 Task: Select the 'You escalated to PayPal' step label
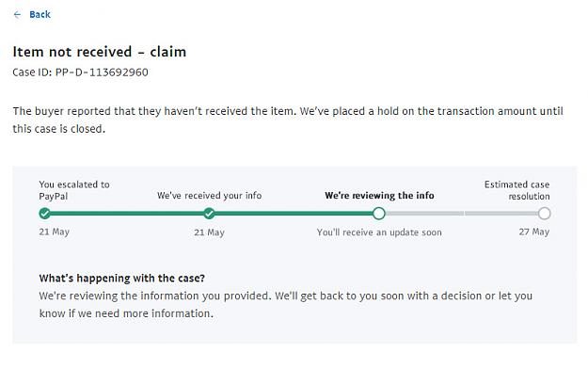74,190
